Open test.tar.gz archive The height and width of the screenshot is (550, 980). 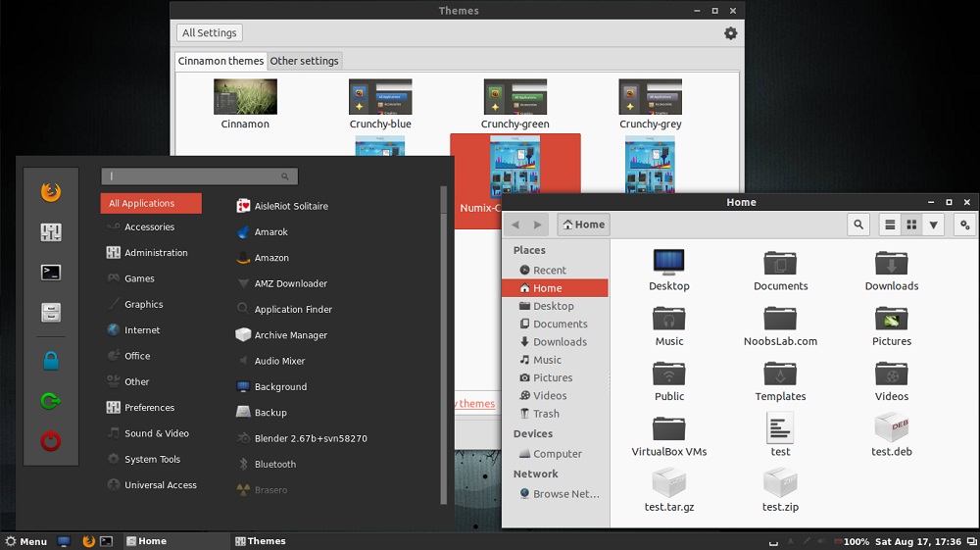coord(668,491)
